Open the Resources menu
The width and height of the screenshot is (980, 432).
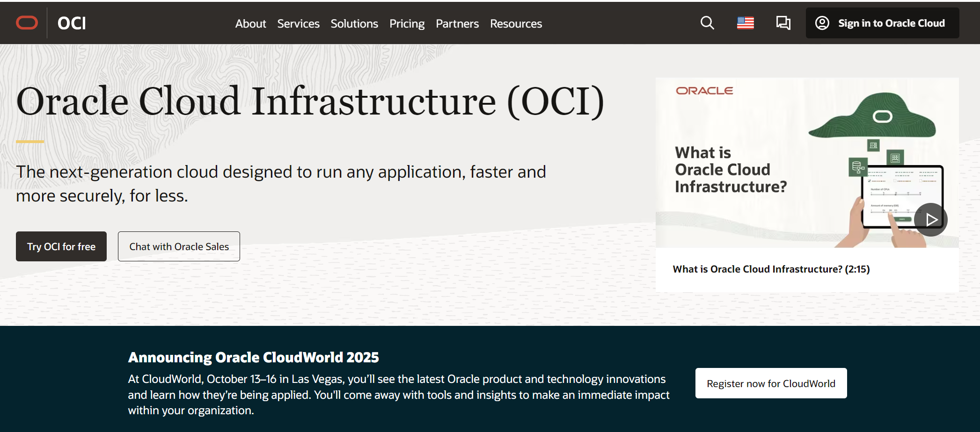[516, 23]
